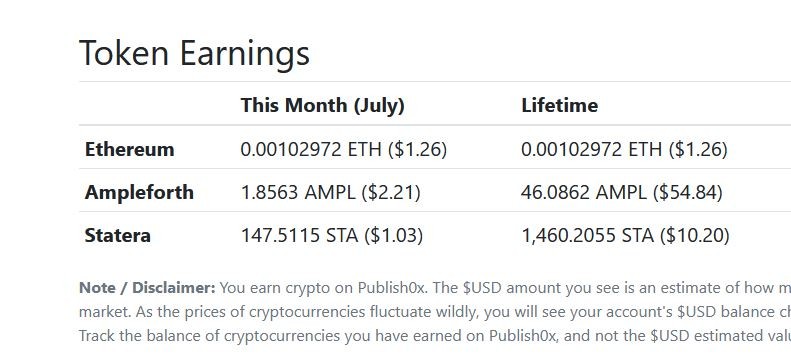This screenshot has height=361, width=791.
Task: Click the Token Earnings heading
Action: point(194,53)
